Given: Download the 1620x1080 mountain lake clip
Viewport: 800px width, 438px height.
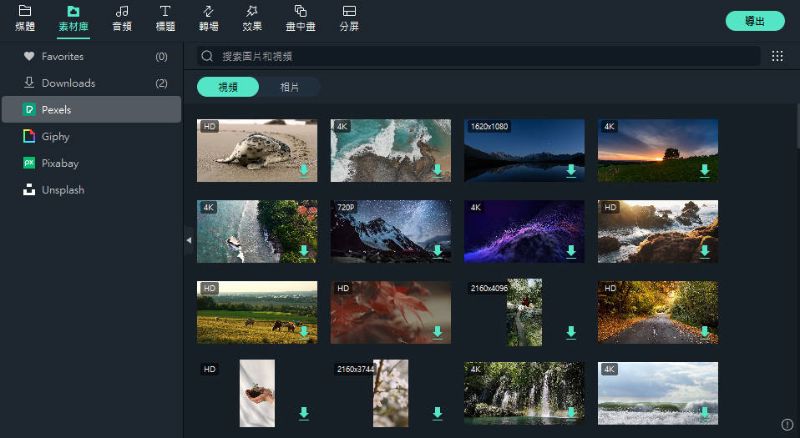Looking at the screenshot, I should tap(571, 171).
